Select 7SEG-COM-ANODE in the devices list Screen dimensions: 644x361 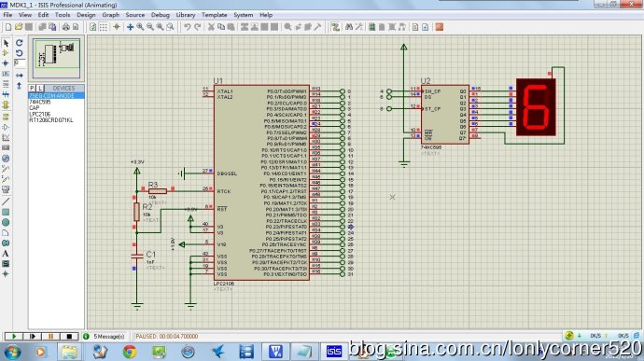coord(56,96)
